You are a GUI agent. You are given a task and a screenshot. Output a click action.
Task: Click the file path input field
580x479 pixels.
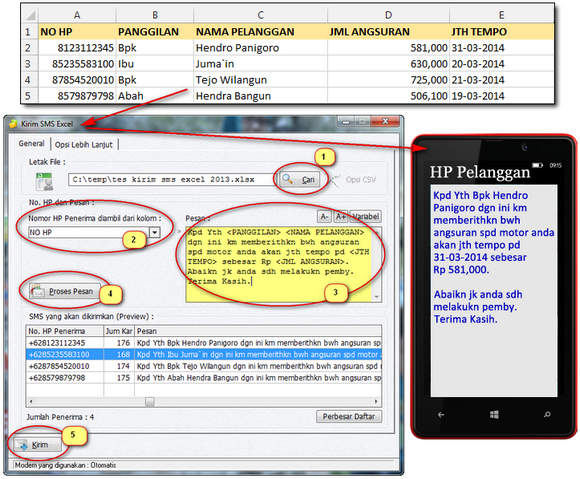[x=171, y=179]
